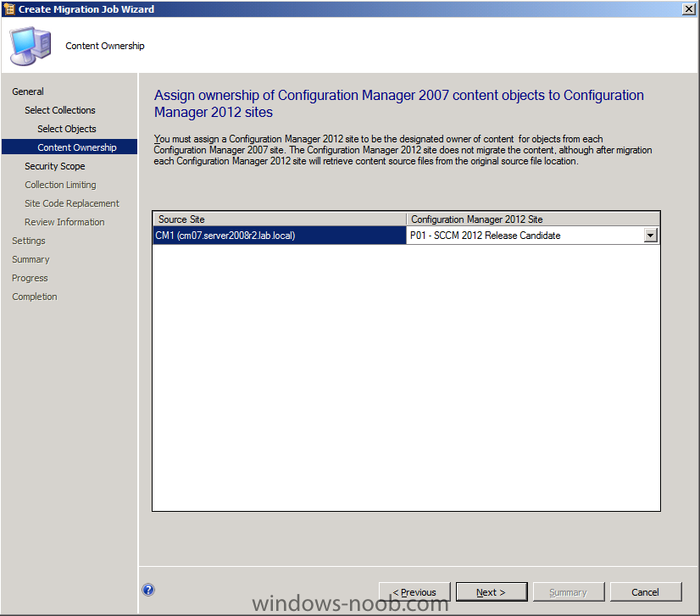Open the Configuration Manager 2012 Site dropdown arrow
Screen dimensions: 700x616
click(x=651, y=236)
